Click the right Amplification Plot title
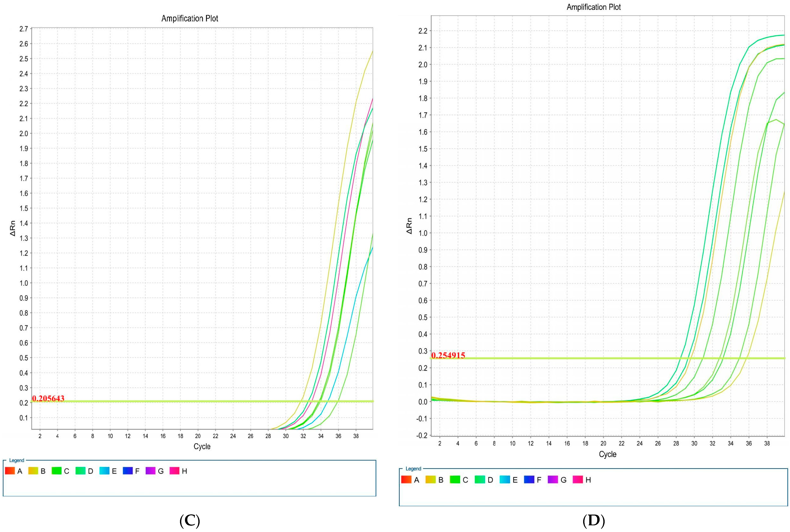 (594, 7)
